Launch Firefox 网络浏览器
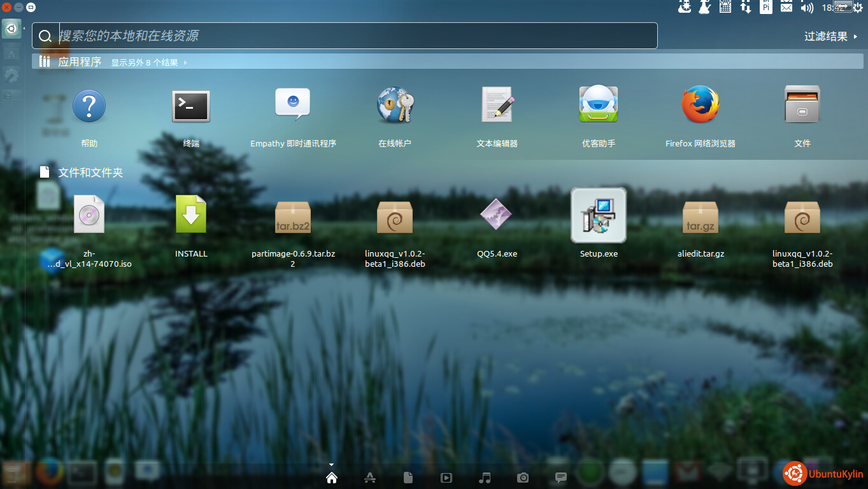Image resolution: width=868 pixels, height=489 pixels. pyautogui.click(x=701, y=106)
